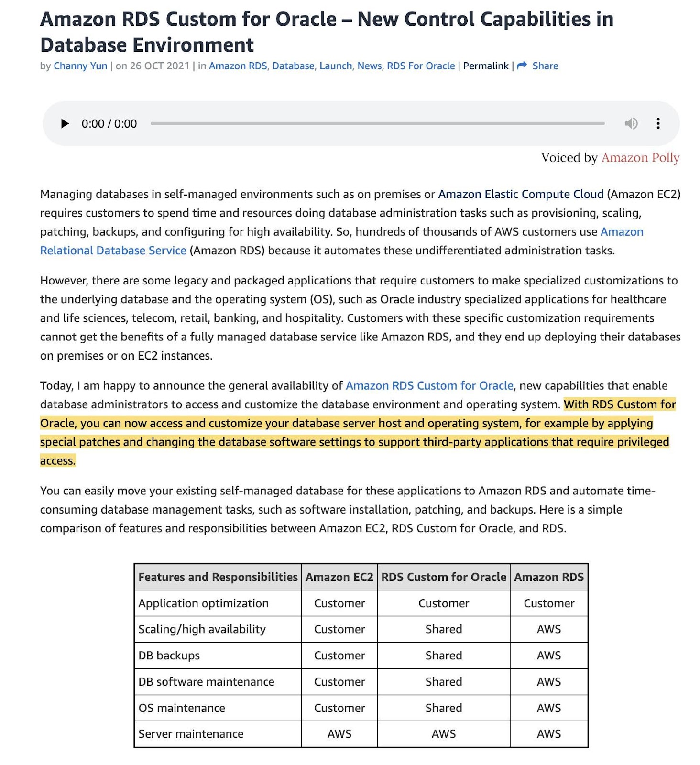Click the 'OS maintenance' row label
The width and height of the screenshot is (700, 765).
coord(182,708)
